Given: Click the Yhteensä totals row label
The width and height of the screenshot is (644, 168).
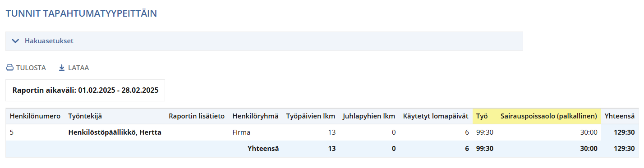Looking at the screenshot, I should (x=263, y=149).
